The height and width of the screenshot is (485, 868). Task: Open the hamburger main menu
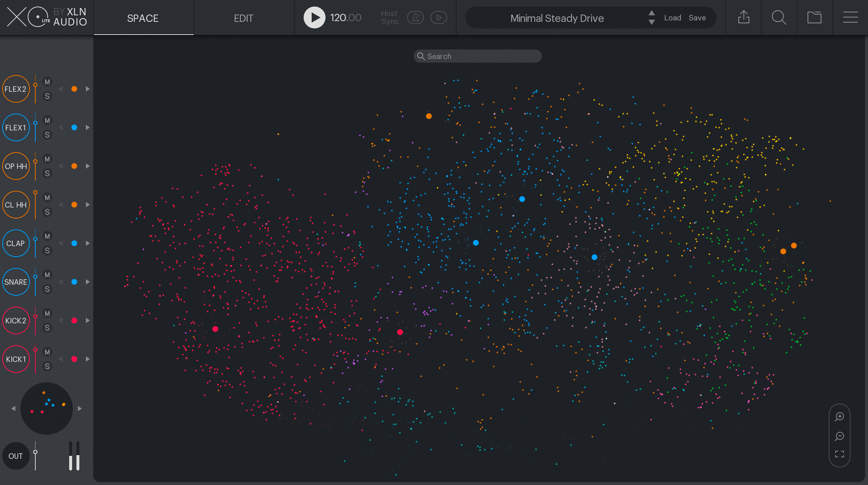tap(850, 17)
